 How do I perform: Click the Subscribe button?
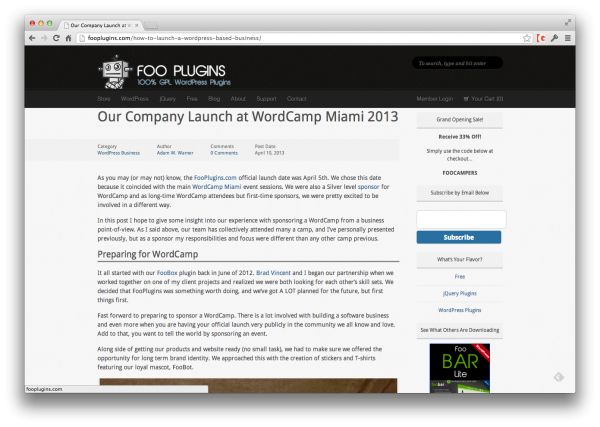tap(459, 237)
